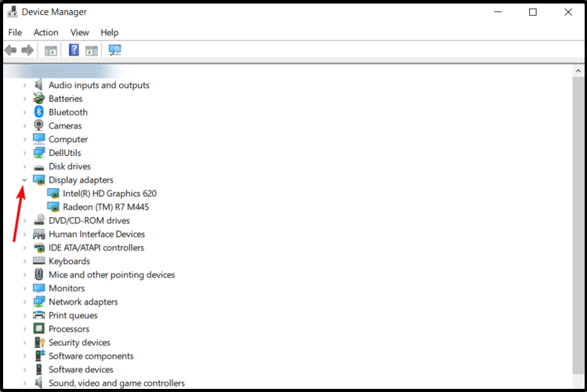Click the Security devices key icon
Image resolution: width=587 pixels, height=392 pixels.
click(x=39, y=342)
